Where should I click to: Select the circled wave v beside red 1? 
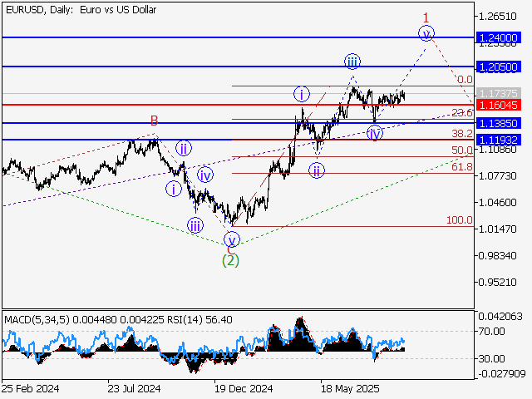point(426,33)
